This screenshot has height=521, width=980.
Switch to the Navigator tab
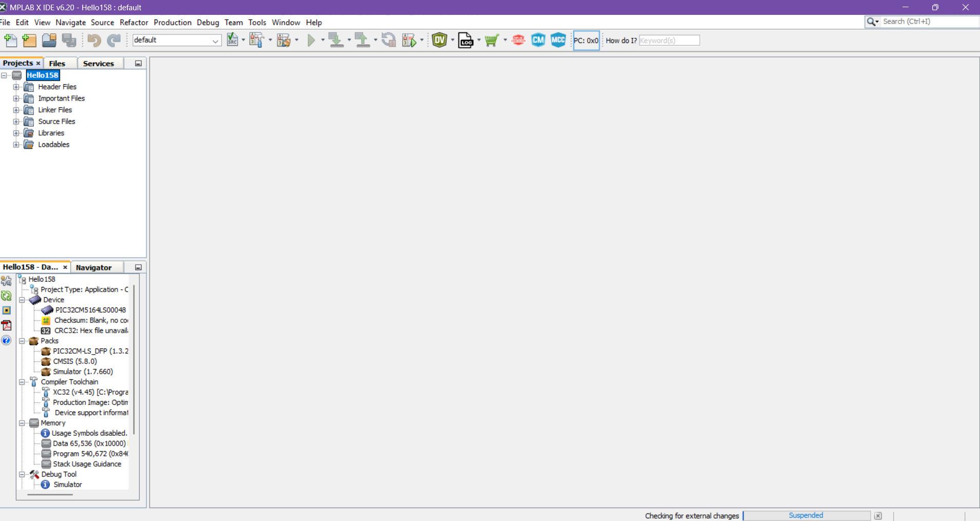click(x=93, y=267)
